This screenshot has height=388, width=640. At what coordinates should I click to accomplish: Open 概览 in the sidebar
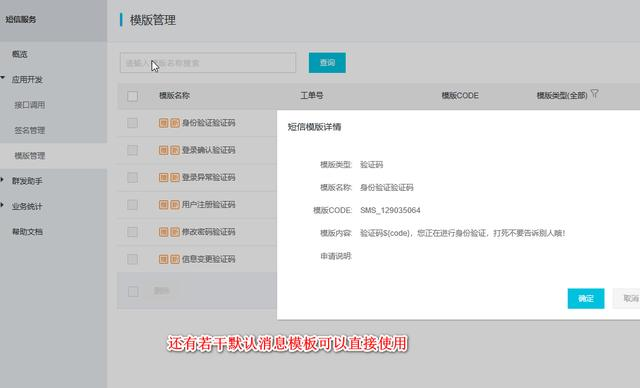click(20, 54)
